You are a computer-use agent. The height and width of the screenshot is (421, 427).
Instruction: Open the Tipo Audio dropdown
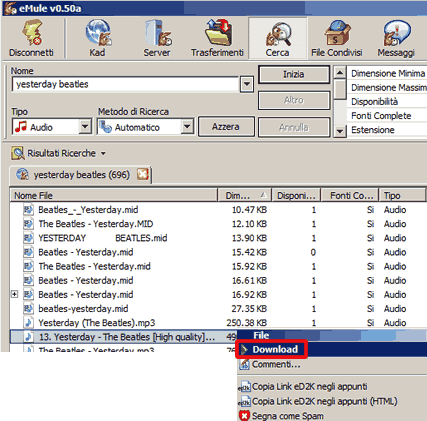click(x=85, y=127)
